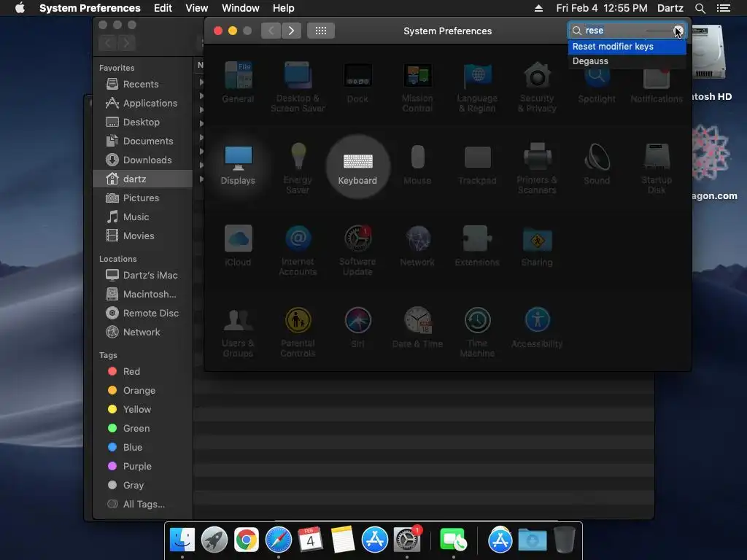Open Safari from the Dock

[x=278, y=540]
